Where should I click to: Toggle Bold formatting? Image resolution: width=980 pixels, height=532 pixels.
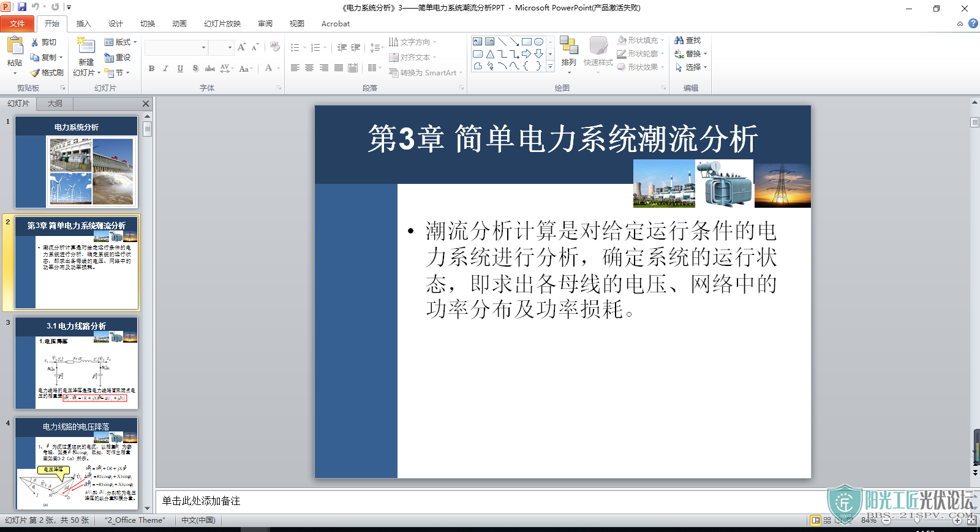pyautogui.click(x=151, y=68)
